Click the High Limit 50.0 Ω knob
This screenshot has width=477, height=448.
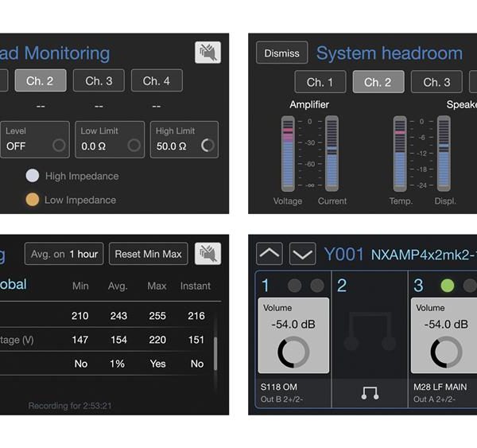pos(207,146)
